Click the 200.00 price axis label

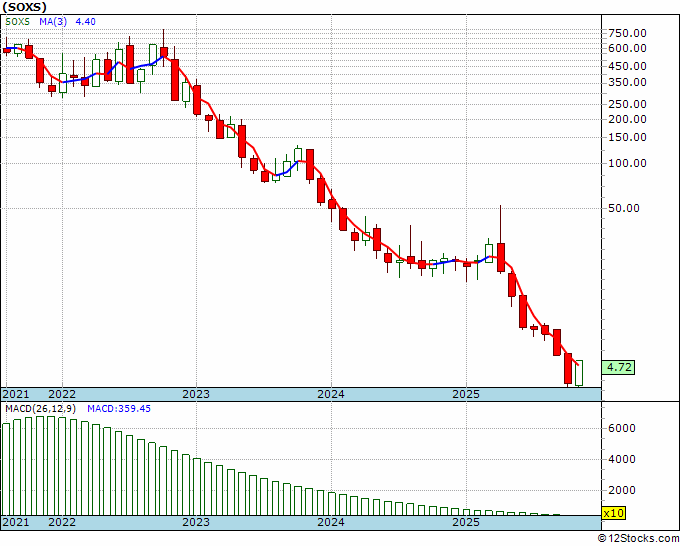click(627, 119)
